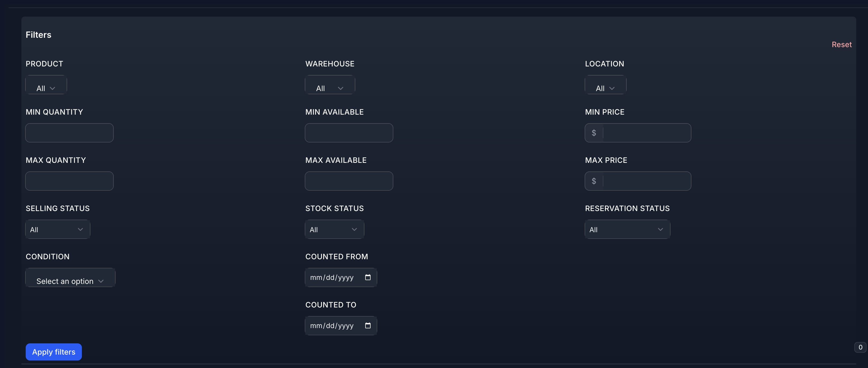
Task: Open calendar picker icon for Counted From
Action: (x=368, y=277)
